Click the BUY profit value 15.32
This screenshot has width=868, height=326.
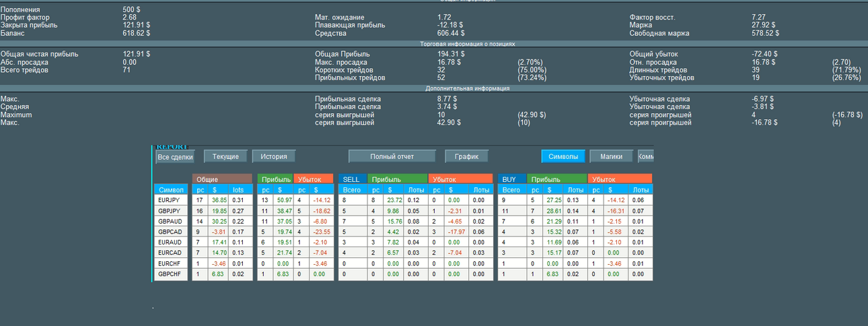tap(554, 232)
